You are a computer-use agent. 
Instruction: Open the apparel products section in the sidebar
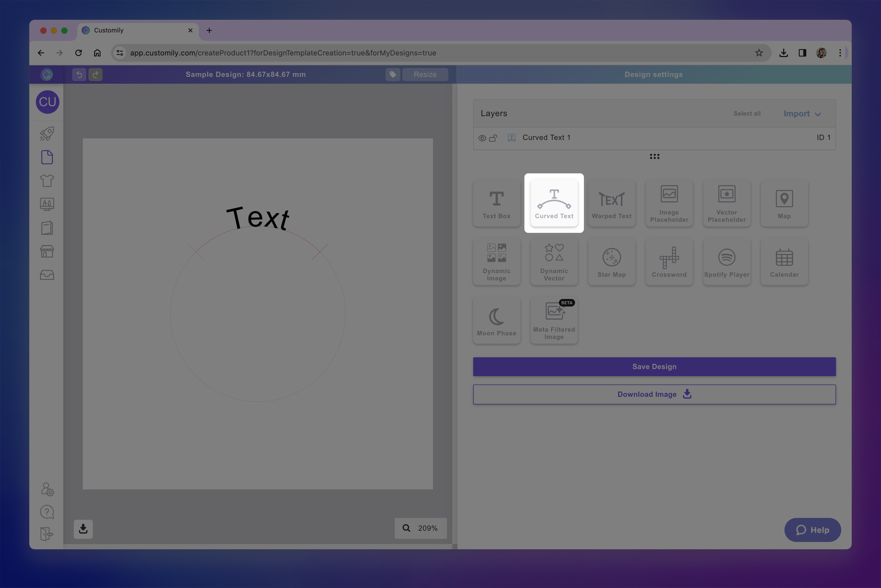coord(47,180)
